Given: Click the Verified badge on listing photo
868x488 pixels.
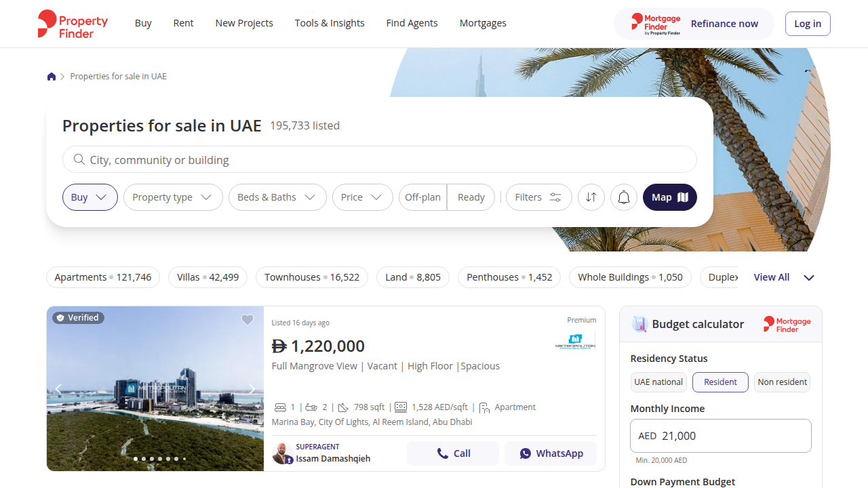Looking at the screenshot, I should click(79, 318).
